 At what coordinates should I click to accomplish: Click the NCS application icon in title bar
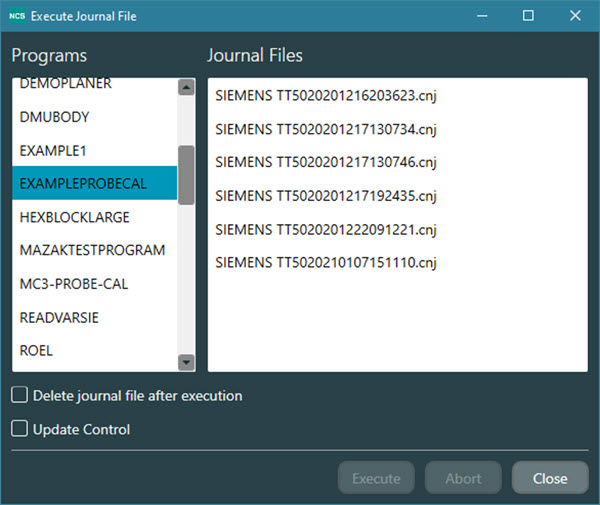[x=17, y=16]
